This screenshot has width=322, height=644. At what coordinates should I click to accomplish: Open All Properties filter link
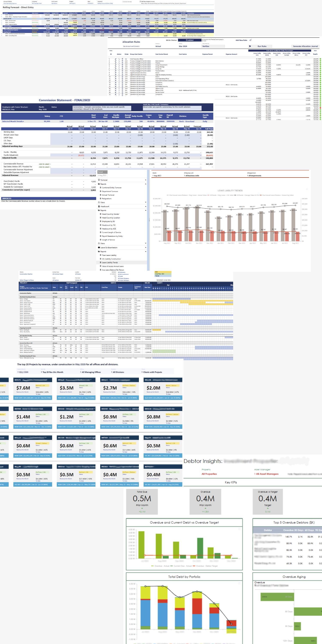[x=209, y=474]
